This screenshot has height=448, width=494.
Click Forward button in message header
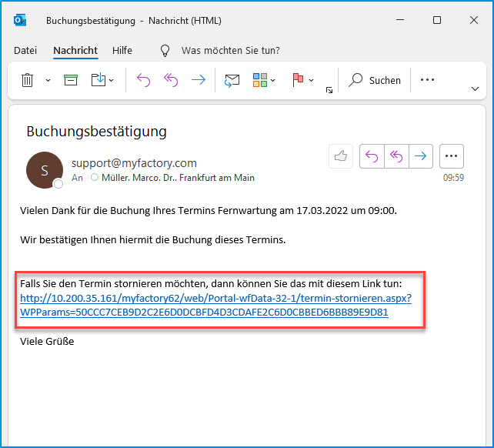(x=421, y=156)
